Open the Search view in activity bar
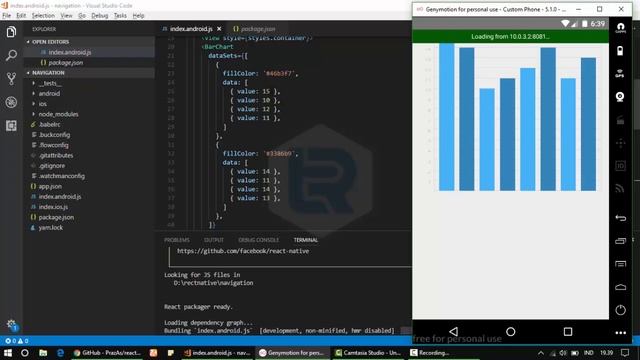Screen dimensions: 640x360 [x=11, y=55]
